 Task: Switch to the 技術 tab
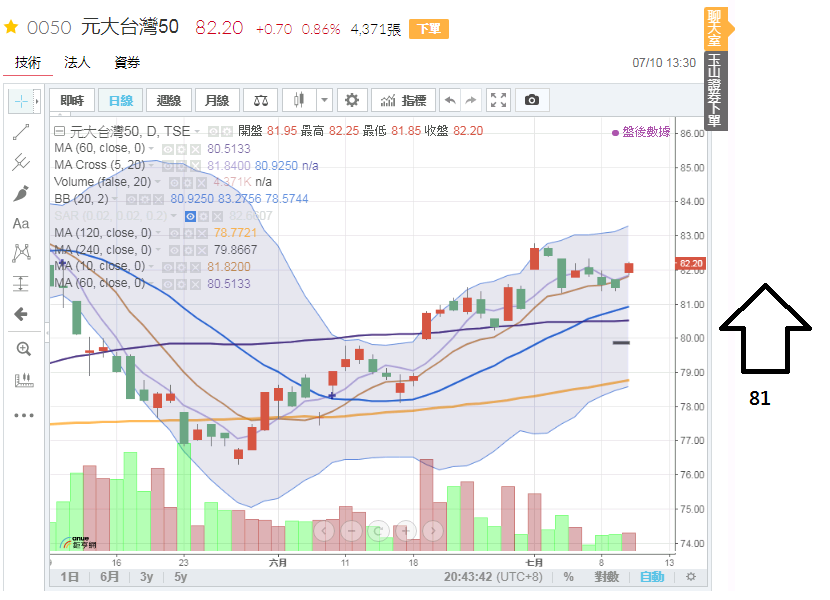28,62
